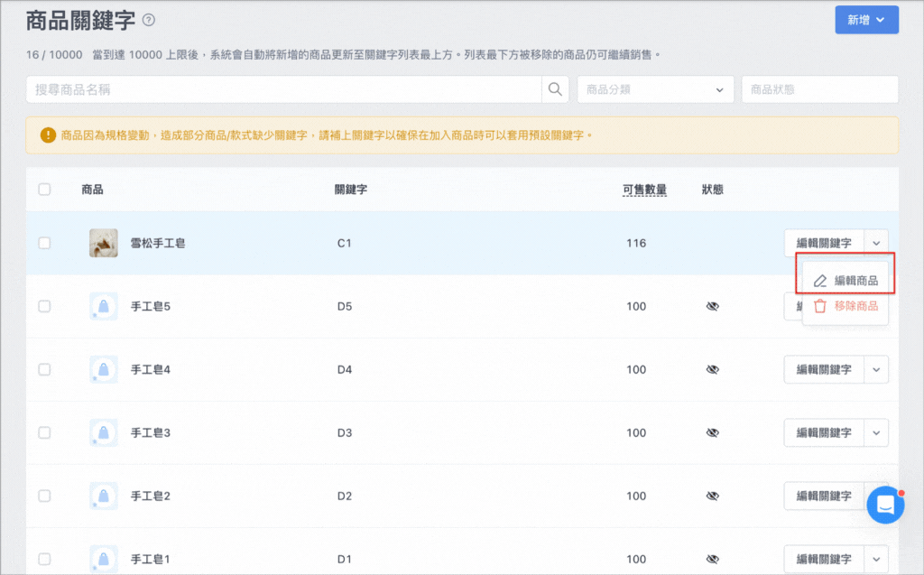Click keyword cell D5
This screenshot has height=575, width=924.
pos(344,306)
